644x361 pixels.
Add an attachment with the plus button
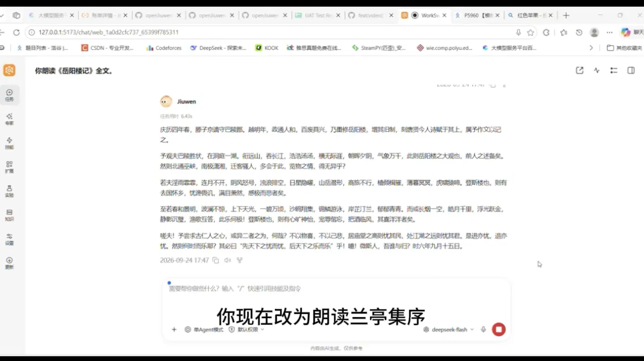tap(174, 329)
